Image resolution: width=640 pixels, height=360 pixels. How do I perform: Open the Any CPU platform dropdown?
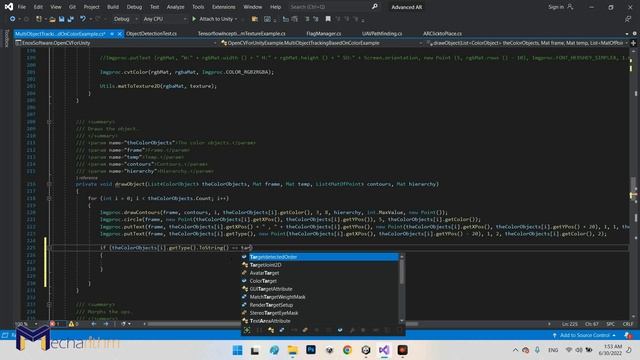tap(165, 19)
